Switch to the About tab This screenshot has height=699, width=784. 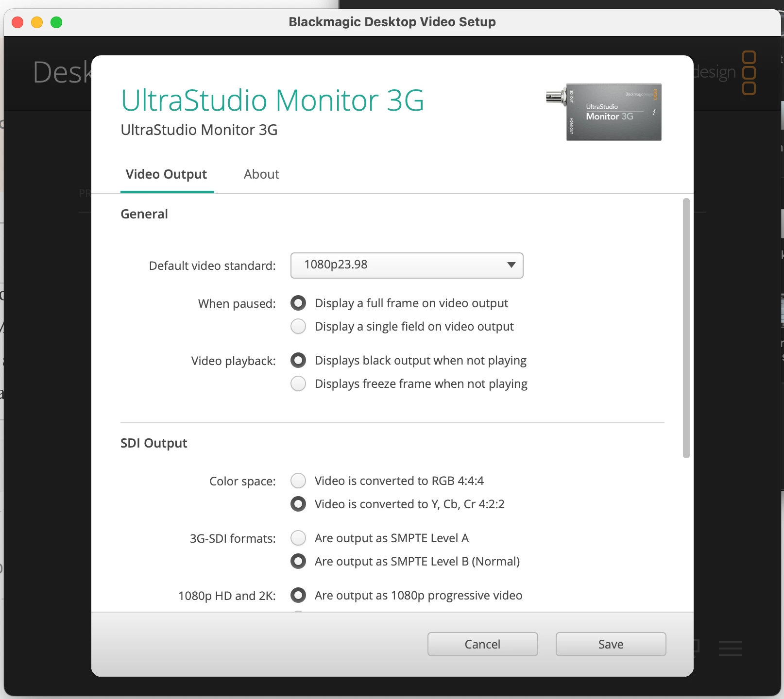[261, 174]
